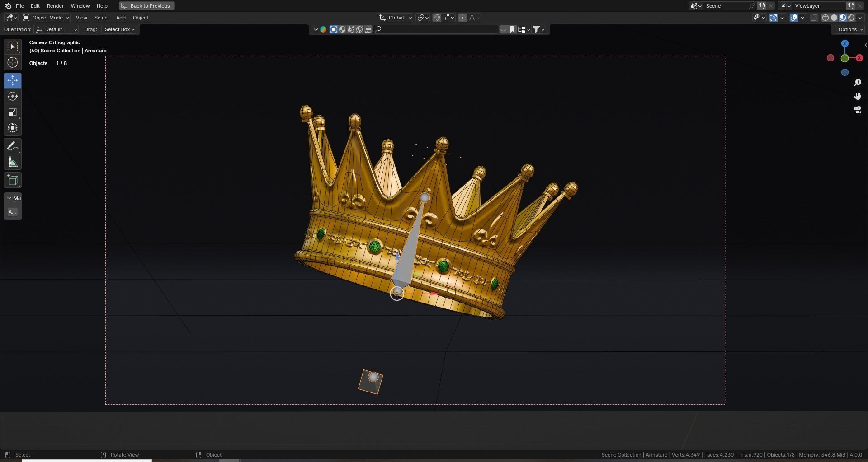Click the search field in the filter bar

[x=436, y=29]
